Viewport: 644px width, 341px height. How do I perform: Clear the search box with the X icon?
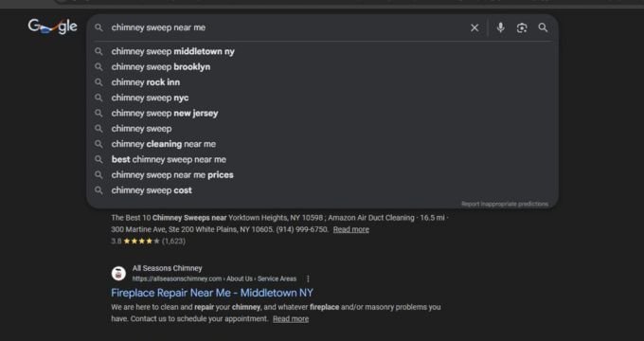[x=474, y=27]
